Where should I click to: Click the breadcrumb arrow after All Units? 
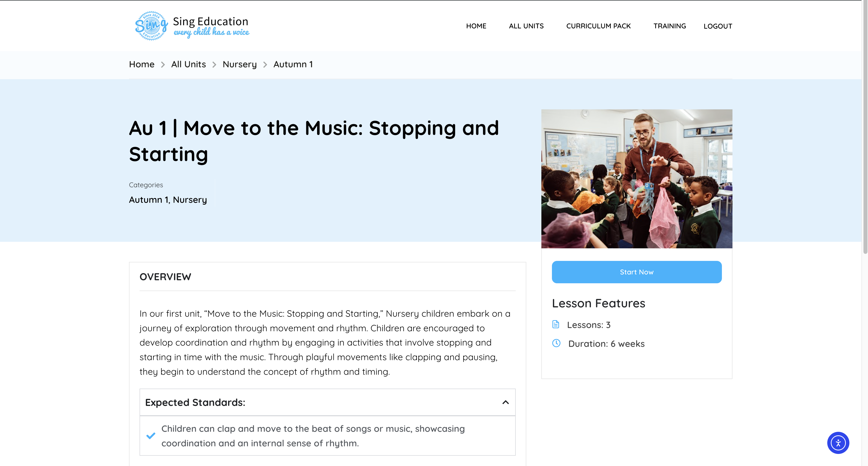[x=214, y=65]
